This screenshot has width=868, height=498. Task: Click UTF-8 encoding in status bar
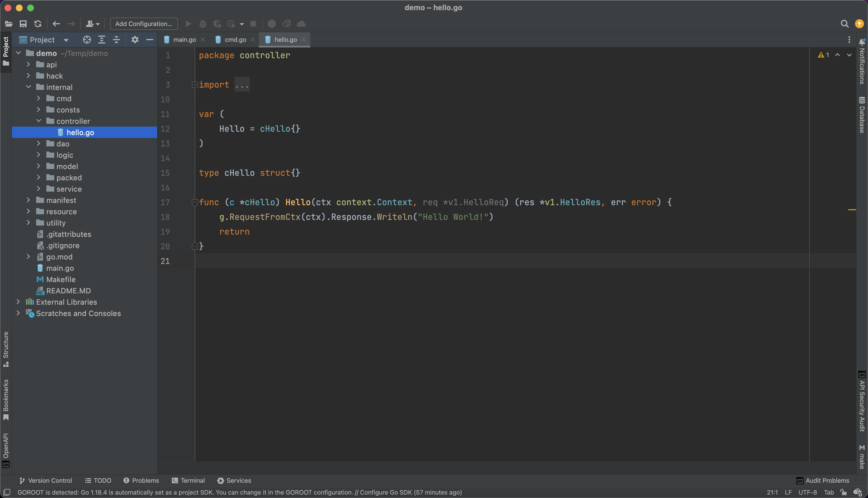(808, 493)
